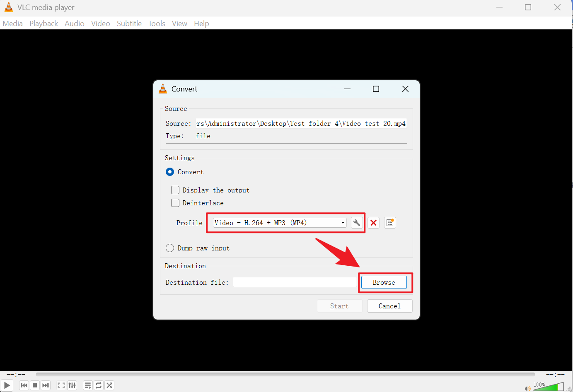
Task: Open the Playback menu
Action: pos(44,24)
